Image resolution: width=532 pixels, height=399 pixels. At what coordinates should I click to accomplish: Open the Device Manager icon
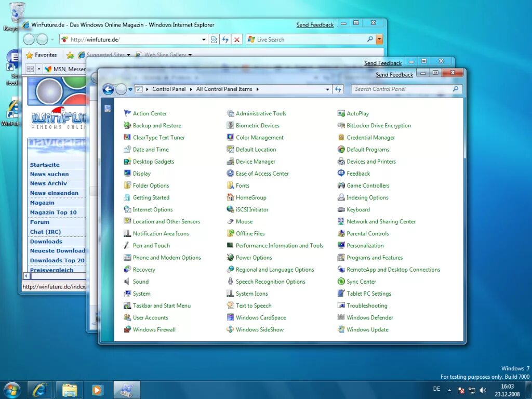pyautogui.click(x=230, y=162)
